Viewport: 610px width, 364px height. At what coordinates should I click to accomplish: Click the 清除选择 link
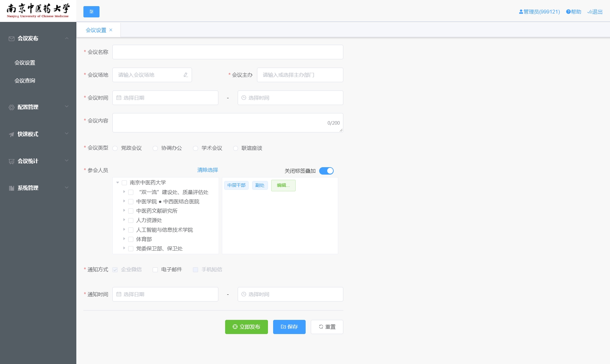[x=207, y=170]
